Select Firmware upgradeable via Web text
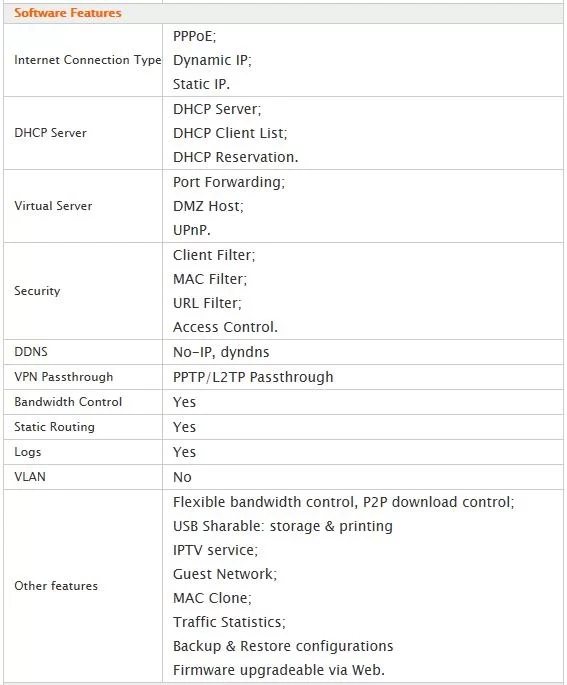The width and height of the screenshot is (567, 685). coord(279,670)
